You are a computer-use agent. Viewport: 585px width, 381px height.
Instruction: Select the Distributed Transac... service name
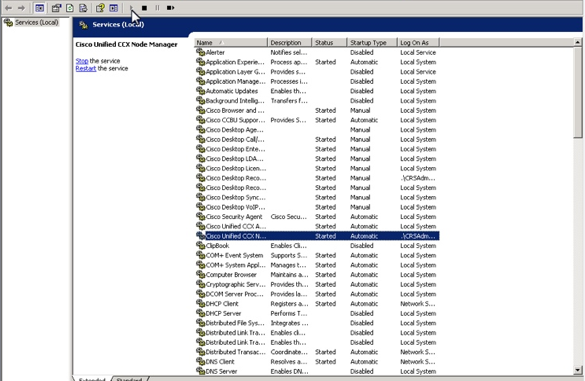coord(236,352)
